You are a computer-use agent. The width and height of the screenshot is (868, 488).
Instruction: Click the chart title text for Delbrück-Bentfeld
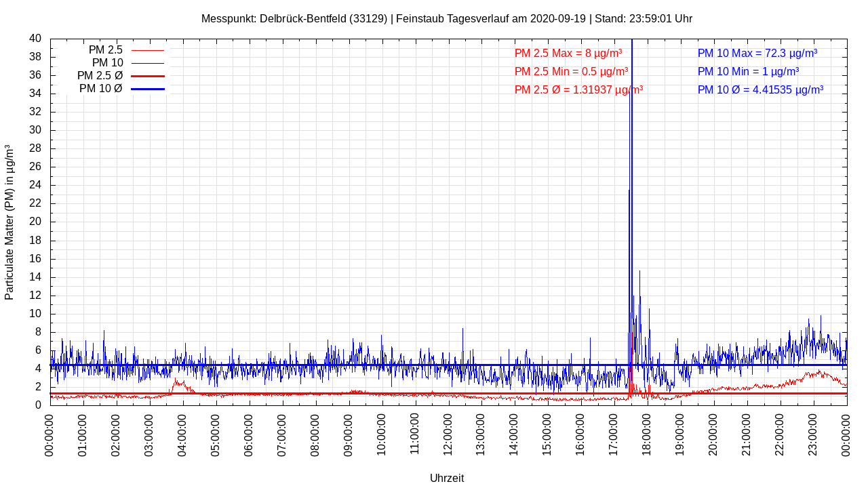coord(446,18)
